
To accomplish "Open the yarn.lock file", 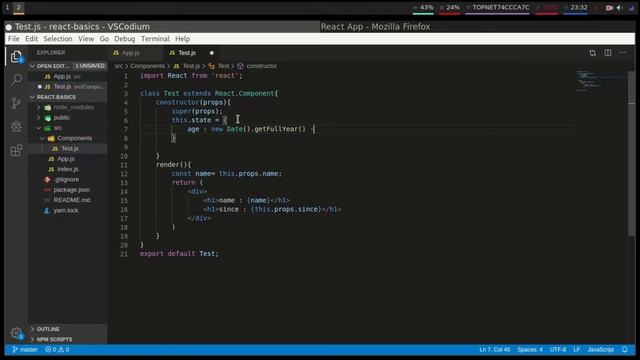I will click(67, 211).
